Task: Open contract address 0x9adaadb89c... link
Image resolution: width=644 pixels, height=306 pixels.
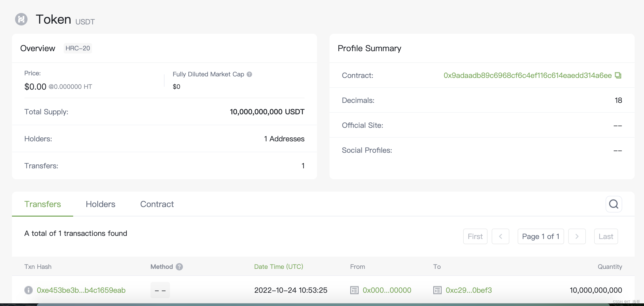Action: (x=527, y=75)
